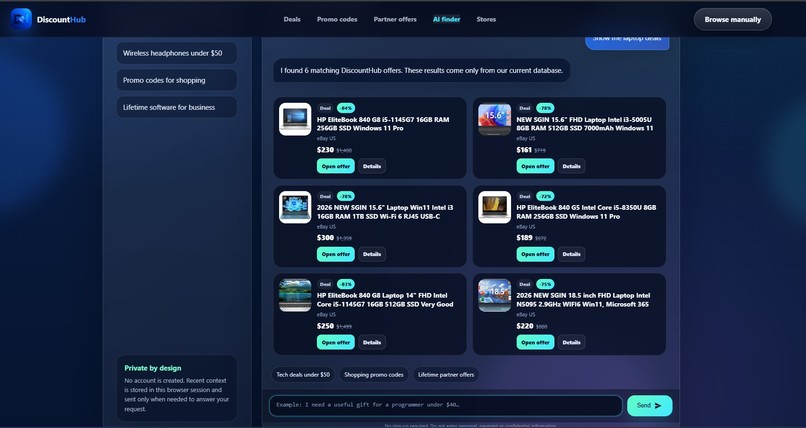
Task: Click the $220 price text
Action: [x=525, y=326]
